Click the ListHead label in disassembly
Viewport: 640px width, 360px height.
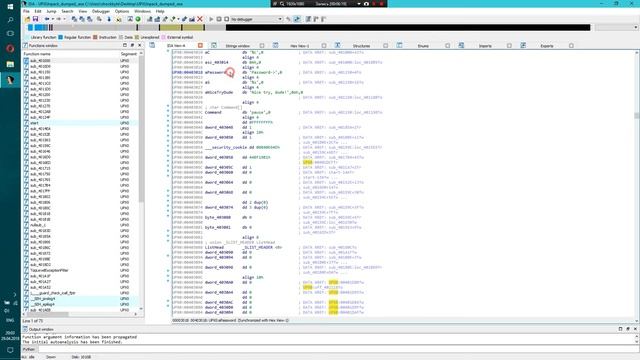(215, 247)
